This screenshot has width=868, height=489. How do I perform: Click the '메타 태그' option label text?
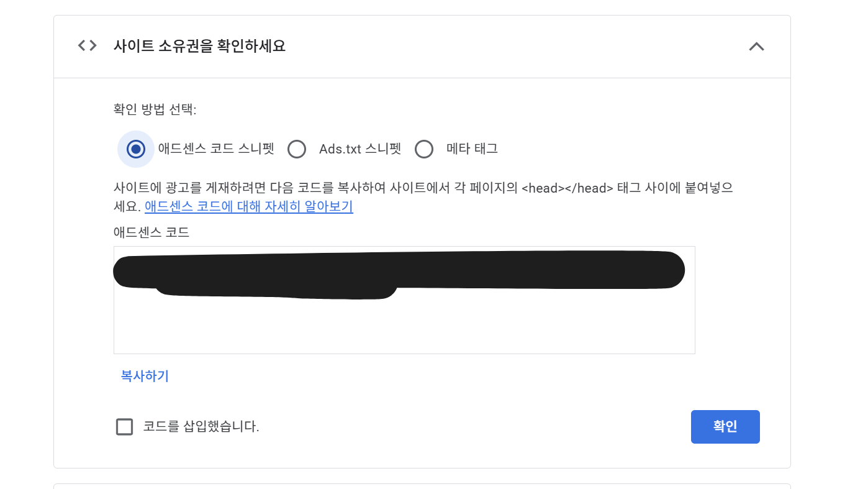point(472,149)
